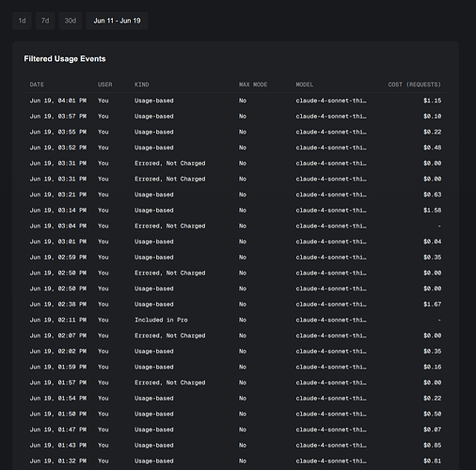This screenshot has height=470, width=476.
Task: Select the Included in Pro event row
Action: 235,320
